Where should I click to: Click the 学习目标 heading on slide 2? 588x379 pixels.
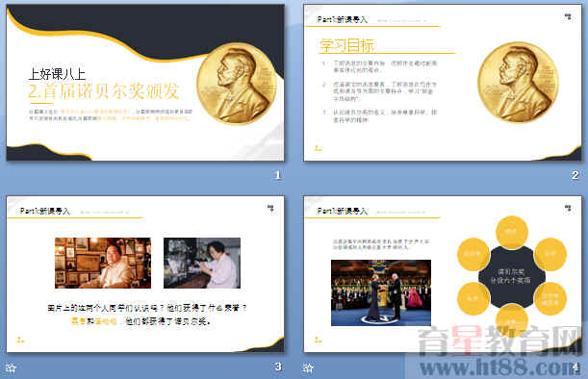coord(346,46)
